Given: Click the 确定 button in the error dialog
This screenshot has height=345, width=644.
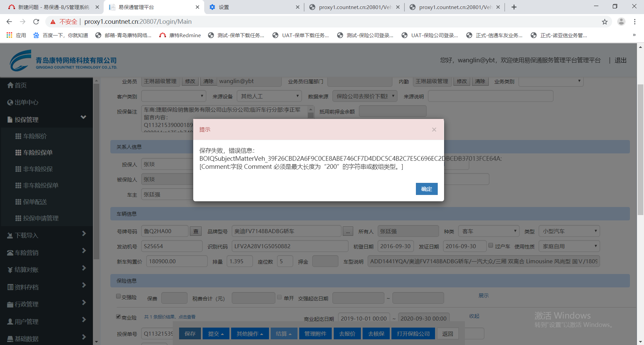Looking at the screenshot, I should [x=427, y=189].
